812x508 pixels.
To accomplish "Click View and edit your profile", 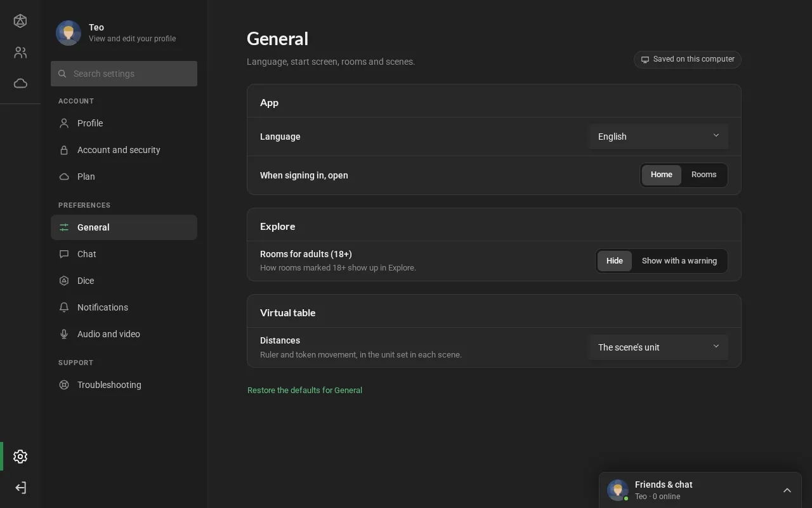I will [x=132, y=39].
